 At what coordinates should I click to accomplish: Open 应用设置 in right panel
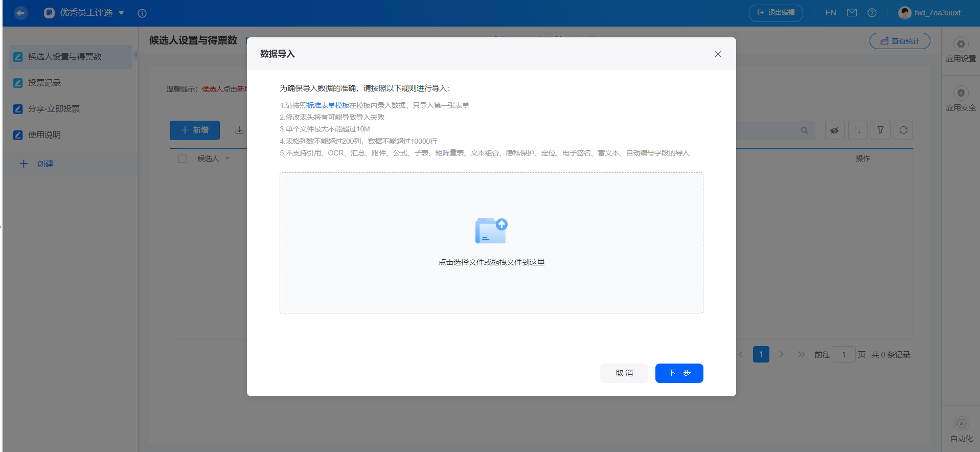pos(961,51)
